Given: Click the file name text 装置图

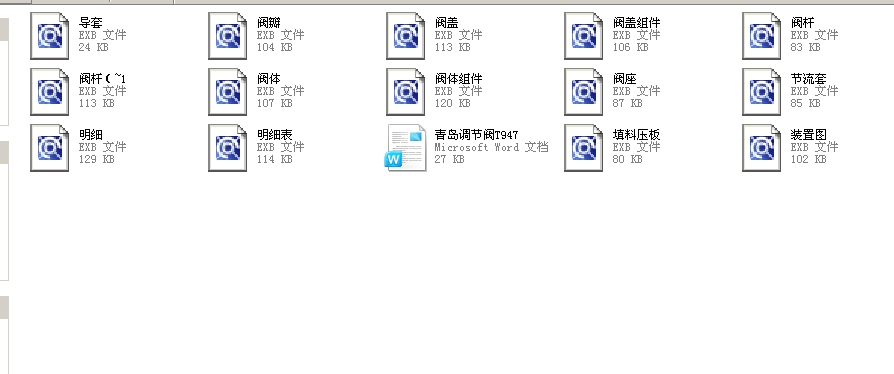Looking at the screenshot, I should tap(808, 135).
